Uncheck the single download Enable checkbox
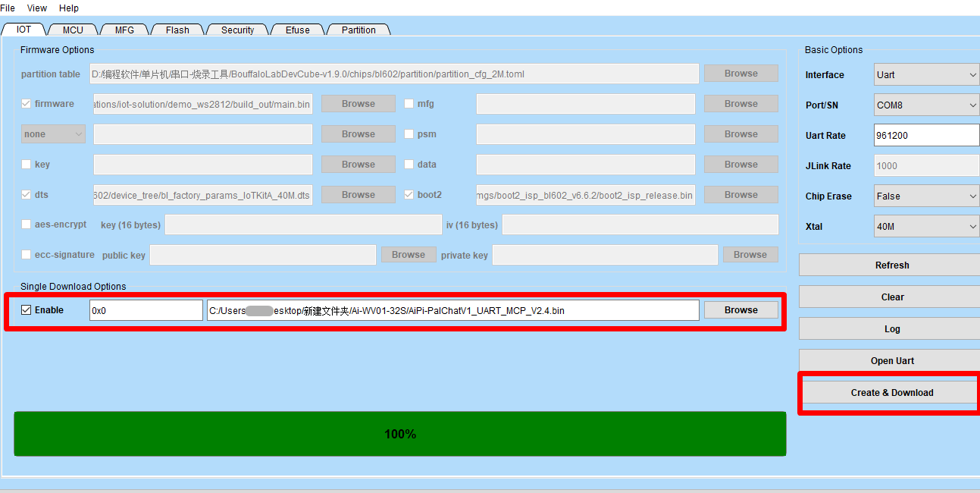 pyautogui.click(x=27, y=310)
